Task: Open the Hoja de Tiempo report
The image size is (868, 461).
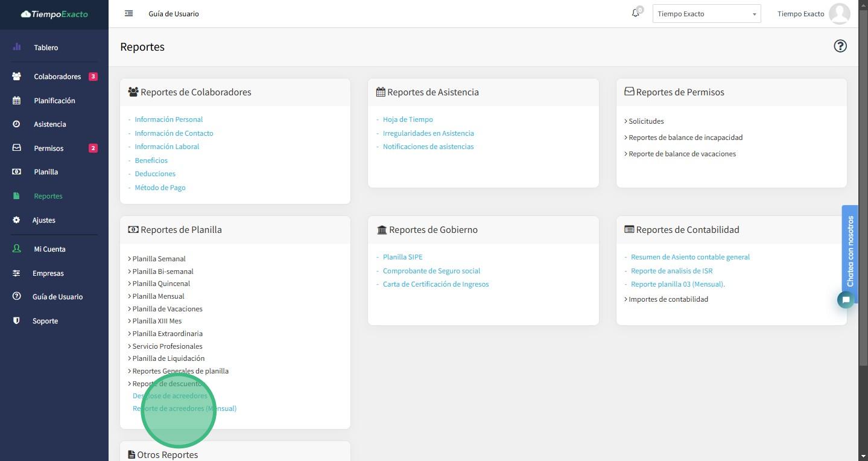Action: 408,119
